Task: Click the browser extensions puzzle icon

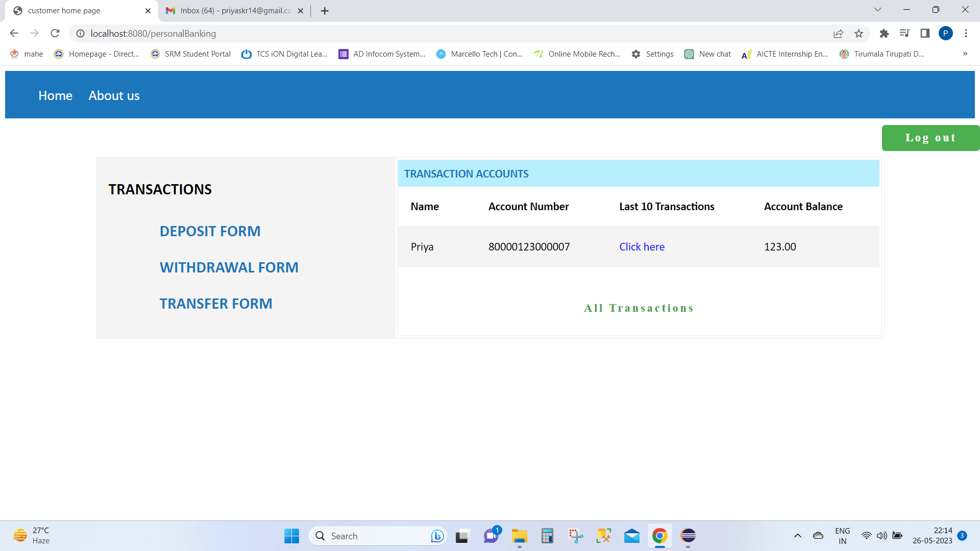Action: [885, 34]
